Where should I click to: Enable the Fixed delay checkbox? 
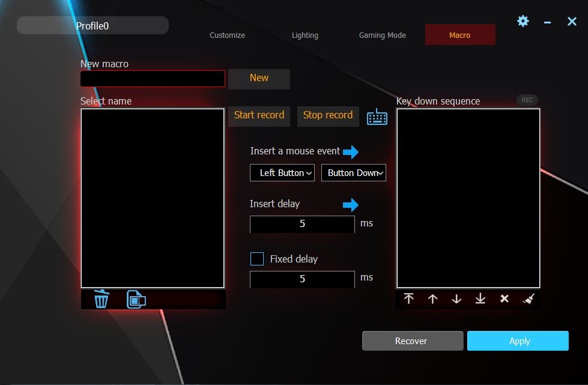click(257, 259)
